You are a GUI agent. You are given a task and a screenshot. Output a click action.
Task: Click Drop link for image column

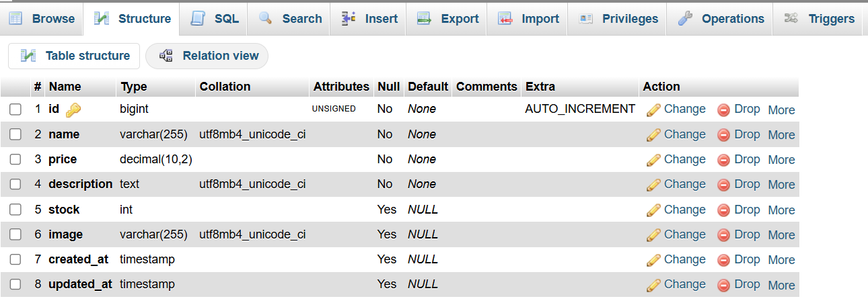pos(747,234)
